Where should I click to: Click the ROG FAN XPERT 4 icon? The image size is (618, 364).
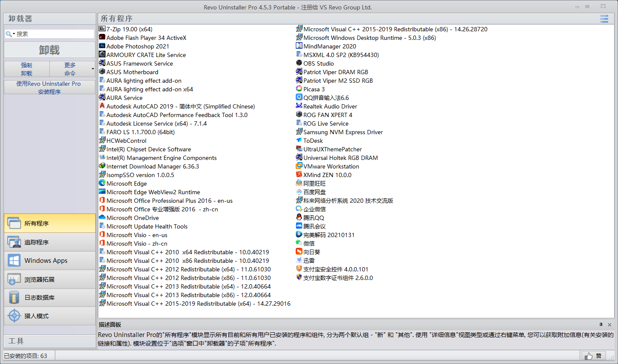(299, 114)
